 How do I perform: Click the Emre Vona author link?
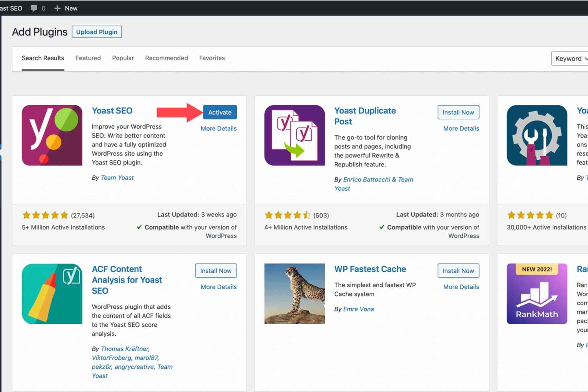click(359, 309)
